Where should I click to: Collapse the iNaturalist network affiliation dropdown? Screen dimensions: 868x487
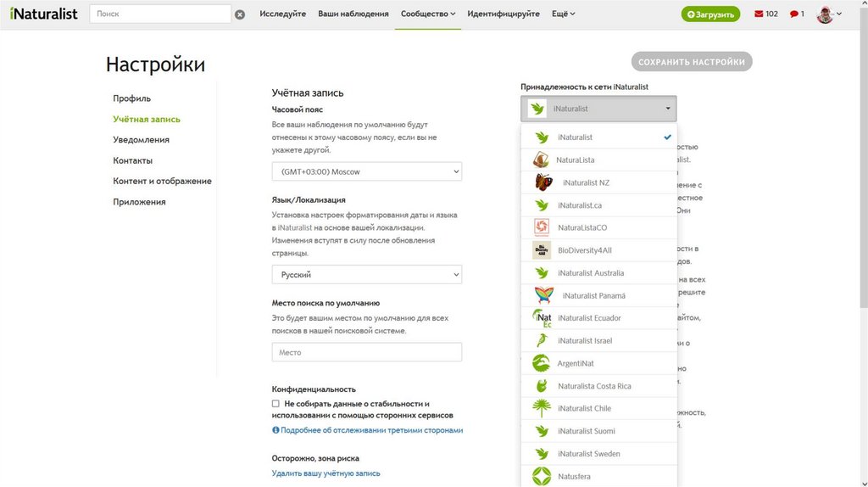pyautogui.click(x=598, y=109)
